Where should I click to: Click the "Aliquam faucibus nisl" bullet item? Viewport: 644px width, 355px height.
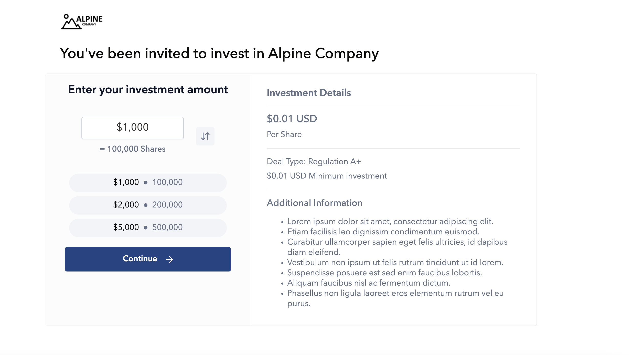coord(369,283)
